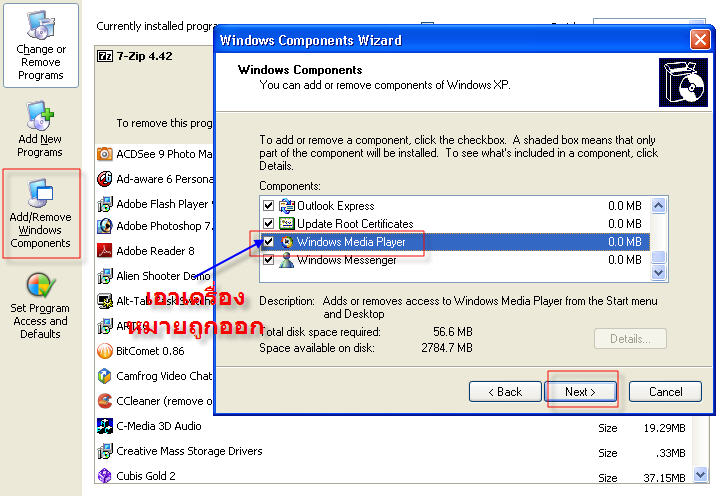Viewport: 722px width, 496px height.
Task: Click the Outlook Express component icon
Action: pos(286,206)
